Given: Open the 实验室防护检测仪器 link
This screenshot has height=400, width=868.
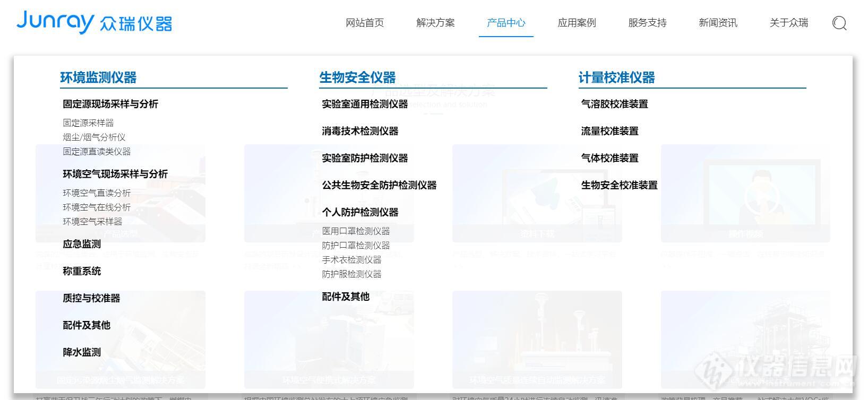Looking at the screenshot, I should click(x=365, y=158).
